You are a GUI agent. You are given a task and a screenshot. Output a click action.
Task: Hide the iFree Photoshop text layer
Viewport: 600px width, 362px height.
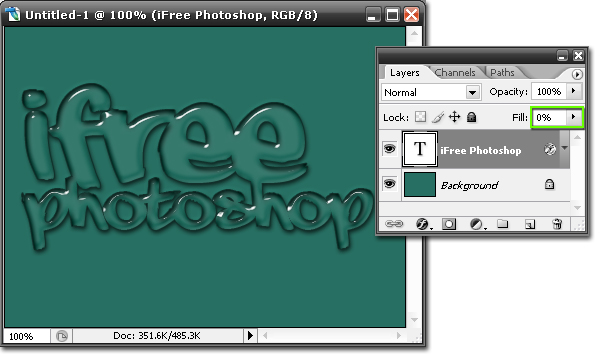point(390,148)
